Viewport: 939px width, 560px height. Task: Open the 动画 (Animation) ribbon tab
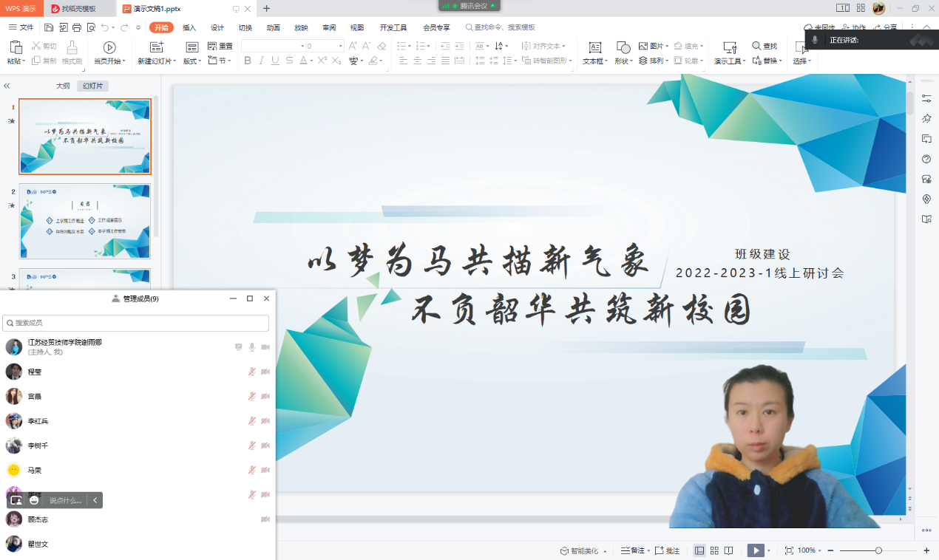[273, 27]
